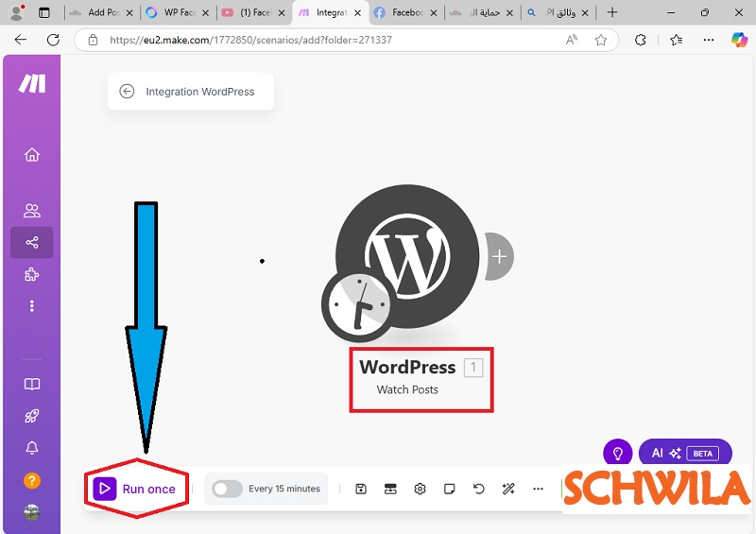756x534 pixels.
Task: Open the Copilot icon in browser toolbar
Action: click(739, 40)
